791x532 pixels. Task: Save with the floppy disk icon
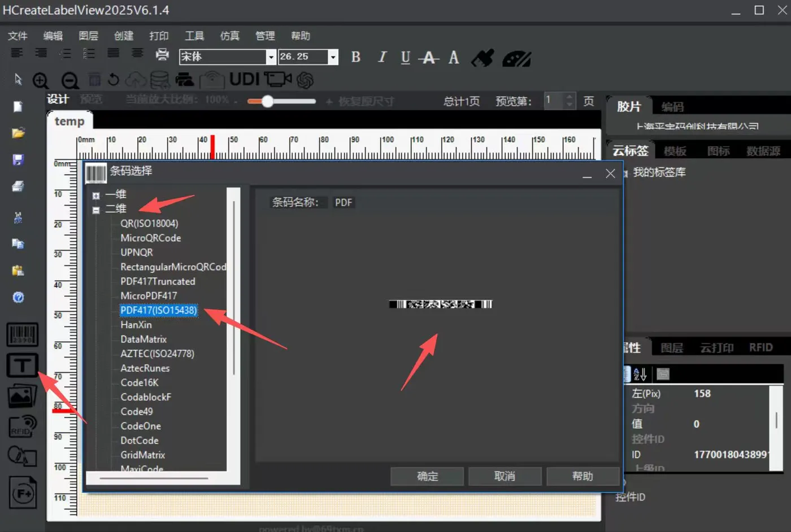click(18, 160)
